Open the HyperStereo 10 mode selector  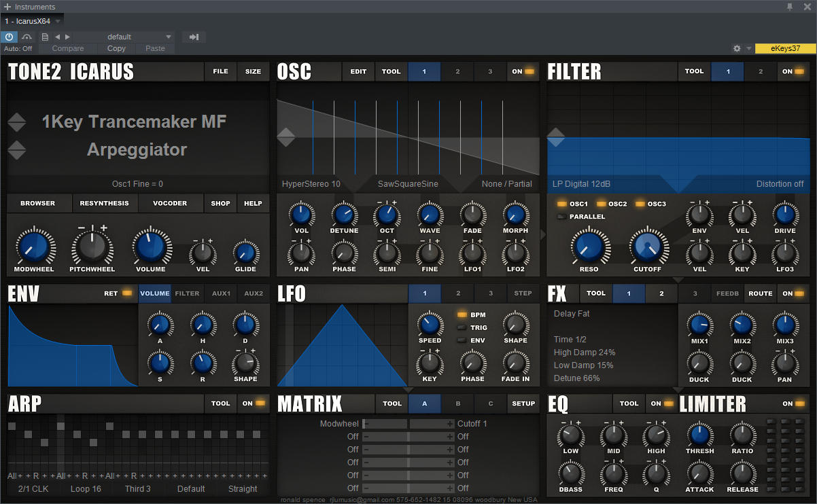[311, 184]
